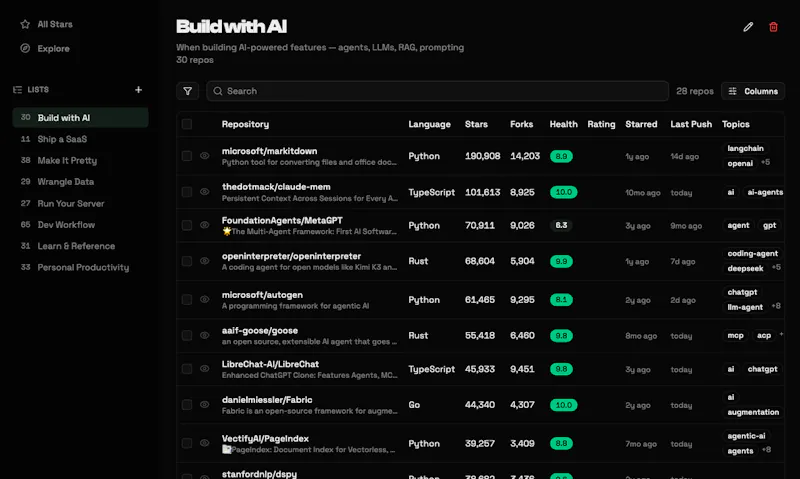The height and width of the screenshot is (479, 800).
Task: Click the 6.3 health badge for MetaGPT
Action: pyautogui.click(x=561, y=225)
